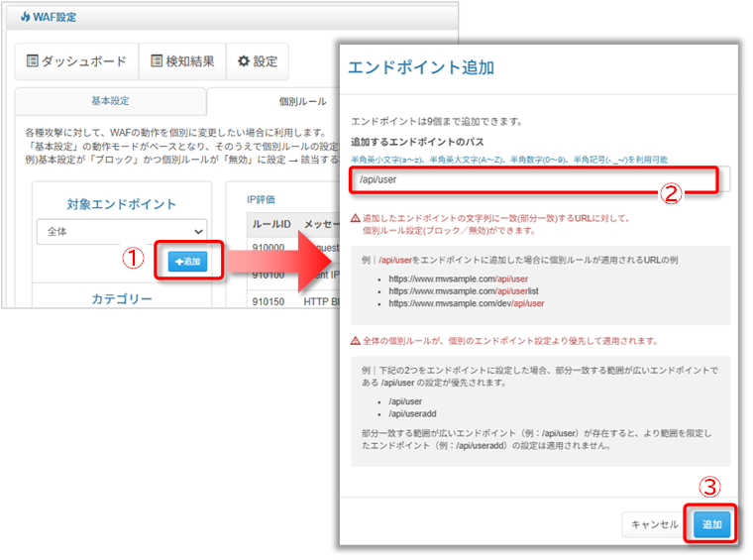Click the ルールID column header

(271, 224)
